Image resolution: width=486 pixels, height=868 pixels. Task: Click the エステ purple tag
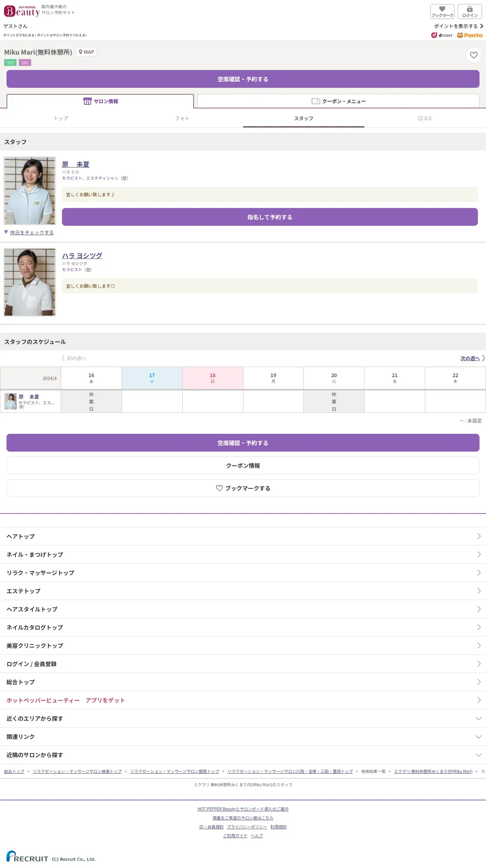(25, 63)
